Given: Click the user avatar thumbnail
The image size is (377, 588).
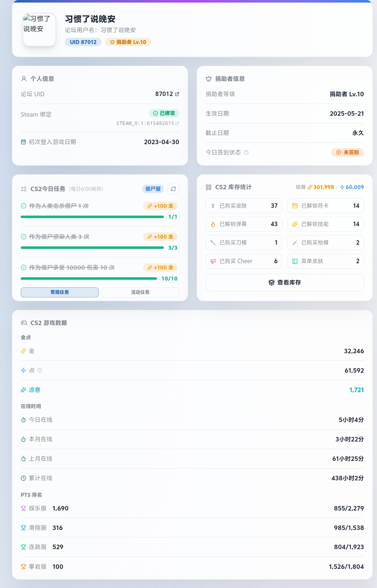Looking at the screenshot, I should click(x=39, y=30).
